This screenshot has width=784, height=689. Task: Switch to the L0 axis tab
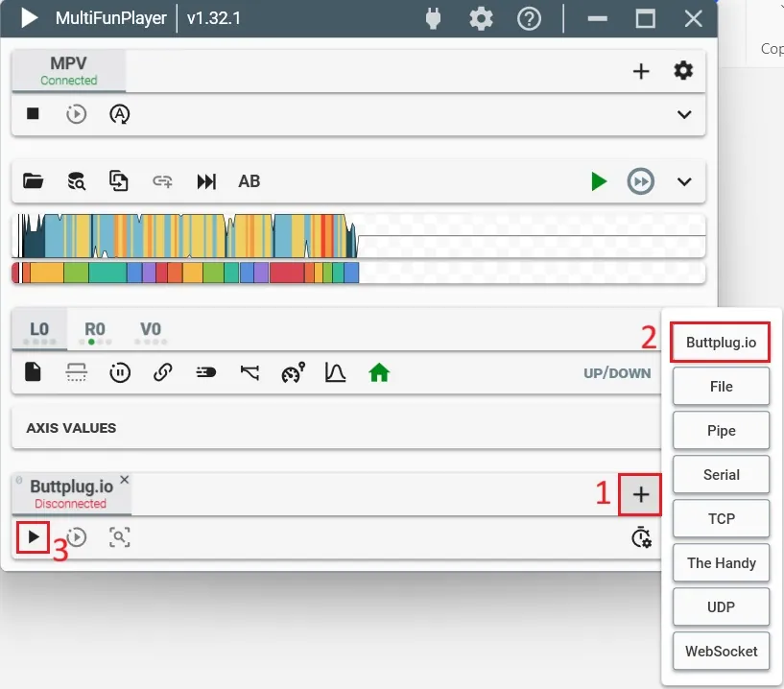coord(39,329)
